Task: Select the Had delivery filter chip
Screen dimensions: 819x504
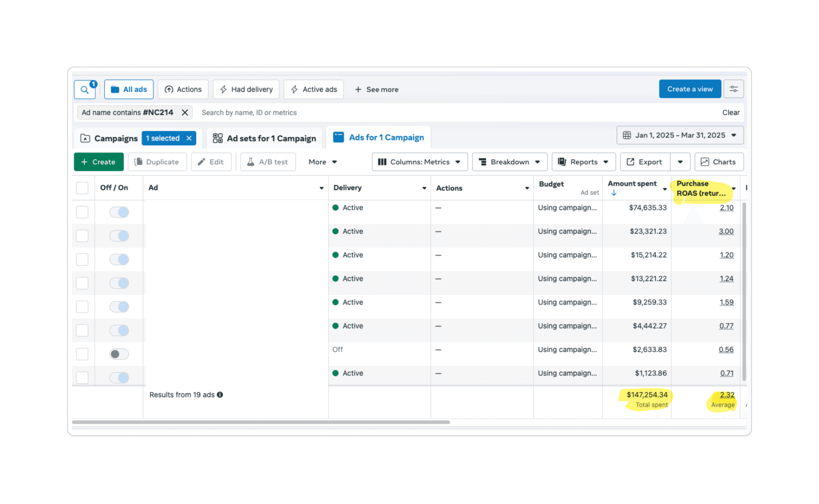Action: (246, 89)
